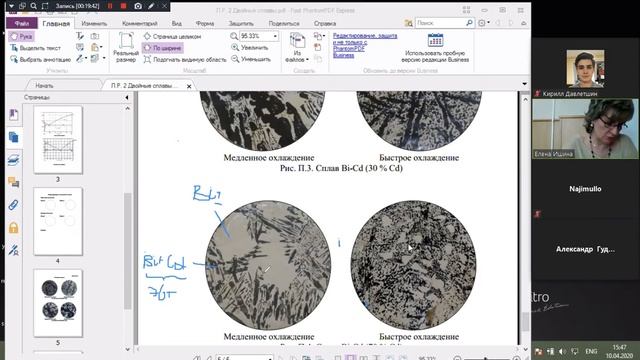Screen dimensions: 640x360
Task: Click Подогнать видимую область
Action: point(185,59)
